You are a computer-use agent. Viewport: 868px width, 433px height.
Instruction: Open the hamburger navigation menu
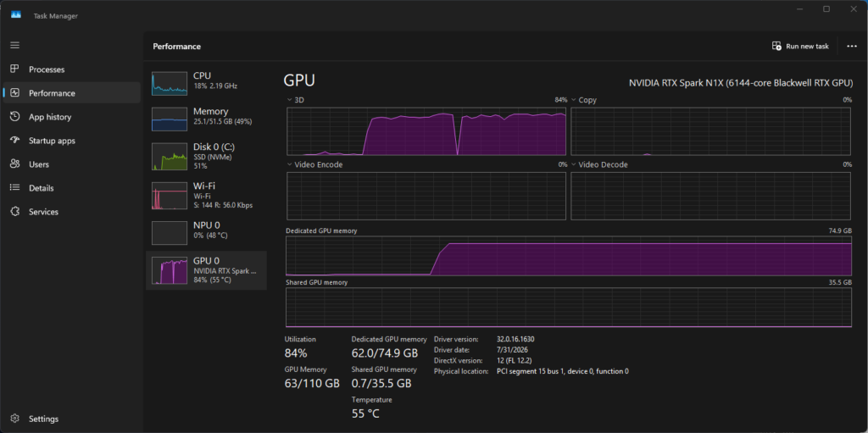[15, 45]
